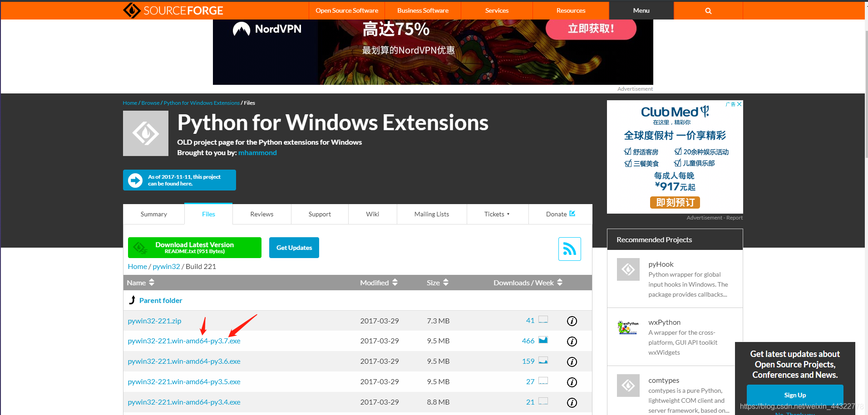Click the pyHook project icon
868x415 pixels.
(628, 269)
